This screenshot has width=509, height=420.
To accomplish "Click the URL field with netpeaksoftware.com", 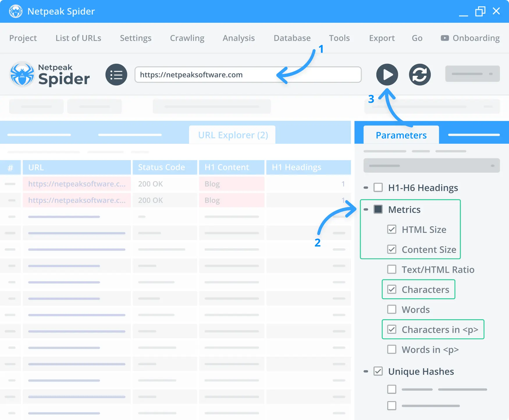I will 248,75.
